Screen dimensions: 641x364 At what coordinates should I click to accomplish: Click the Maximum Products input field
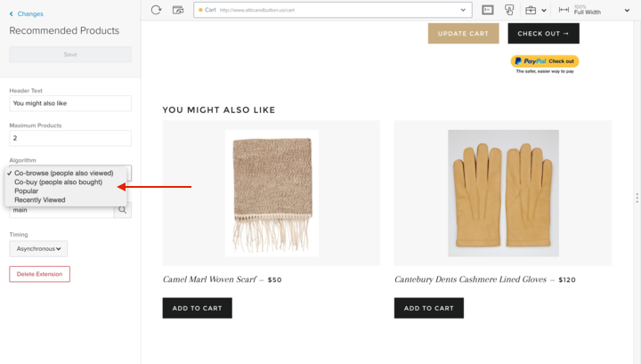70,138
